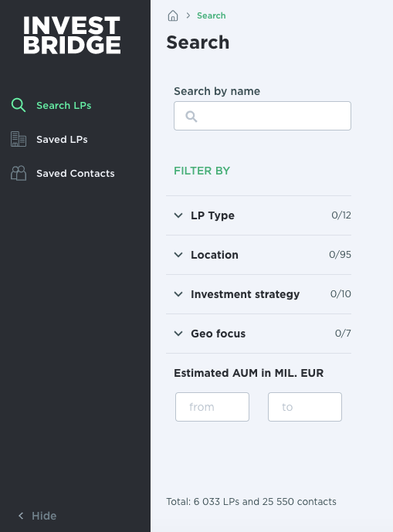Screen dimensions: 393x532
Task: Focus the AUM to input field
Action: [305, 407]
